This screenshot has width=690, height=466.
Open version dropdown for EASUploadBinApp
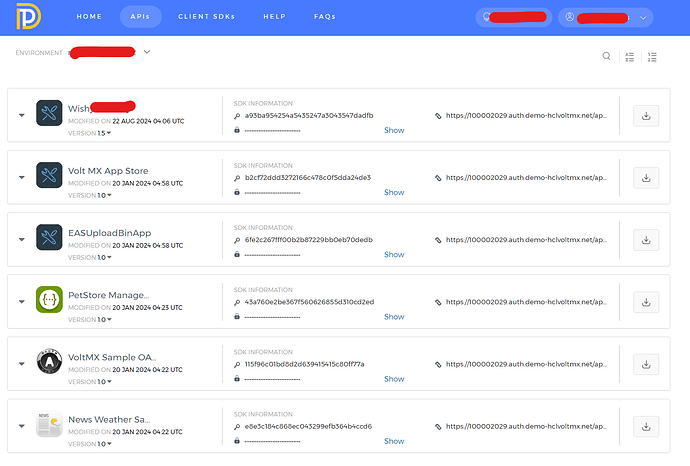pos(104,257)
